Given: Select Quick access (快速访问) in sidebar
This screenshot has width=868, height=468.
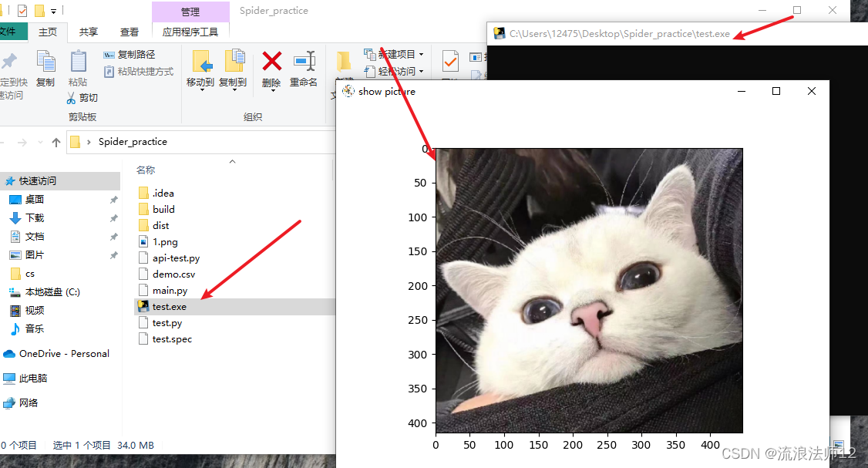Looking at the screenshot, I should coord(60,181).
